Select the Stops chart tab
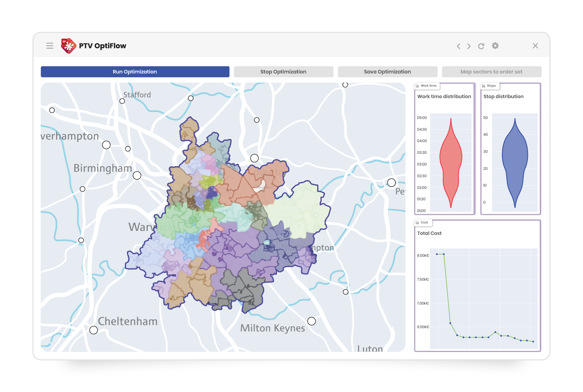Image resolution: width=583 pixels, height=392 pixels. pos(490,86)
